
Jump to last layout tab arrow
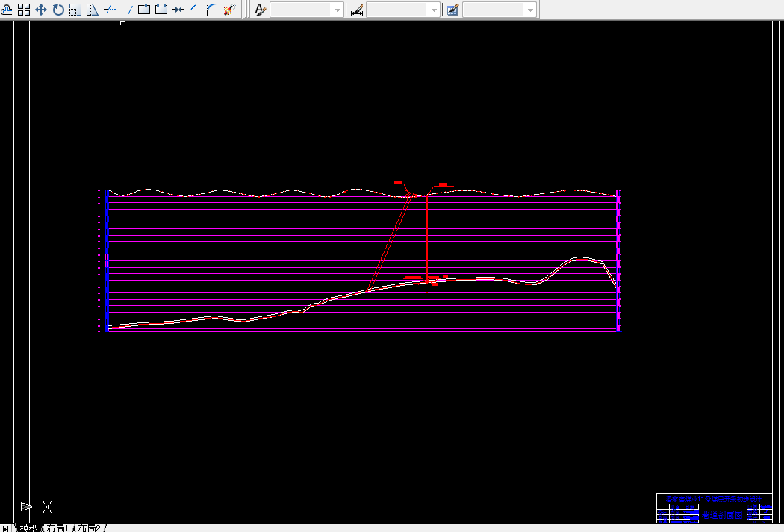5,528
